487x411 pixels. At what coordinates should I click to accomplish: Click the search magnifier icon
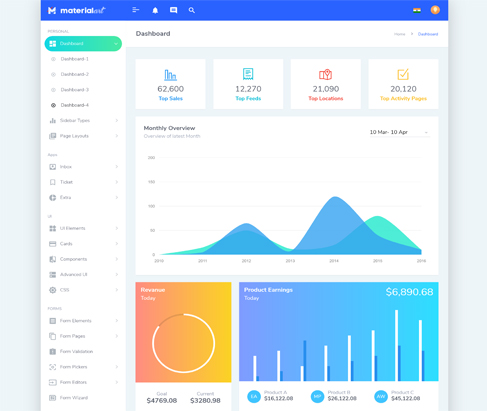pyautogui.click(x=192, y=10)
